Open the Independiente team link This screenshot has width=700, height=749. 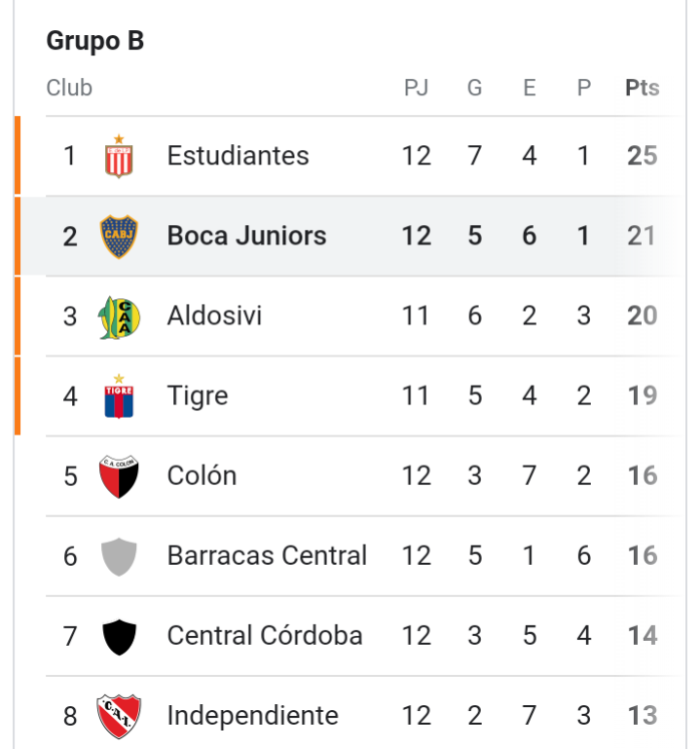(252, 716)
